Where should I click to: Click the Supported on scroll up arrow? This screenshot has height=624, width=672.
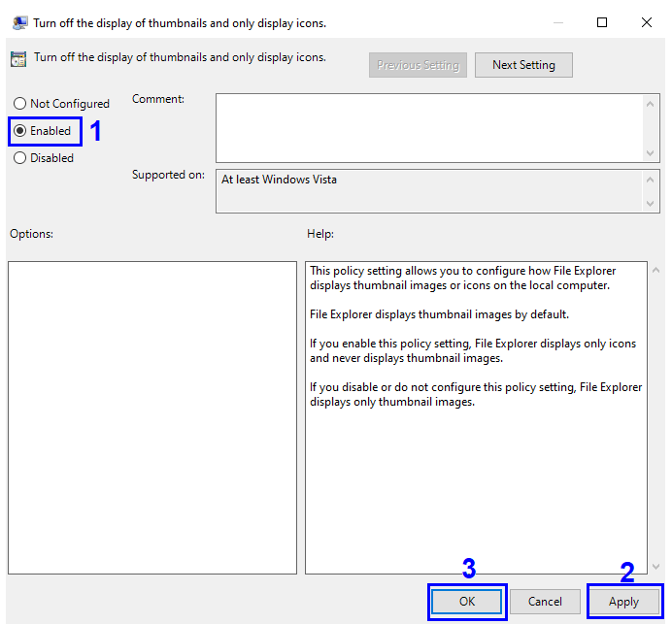650,180
